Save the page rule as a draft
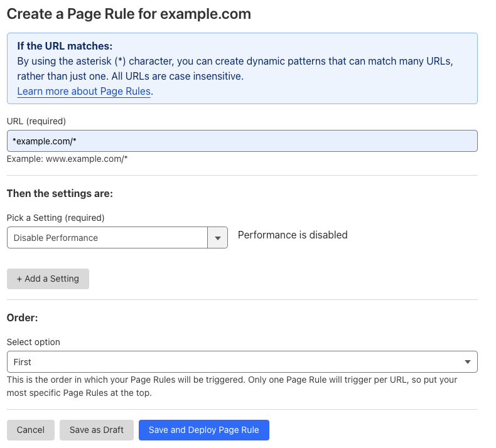Viewport: 496px width, 448px height. [x=97, y=430]
